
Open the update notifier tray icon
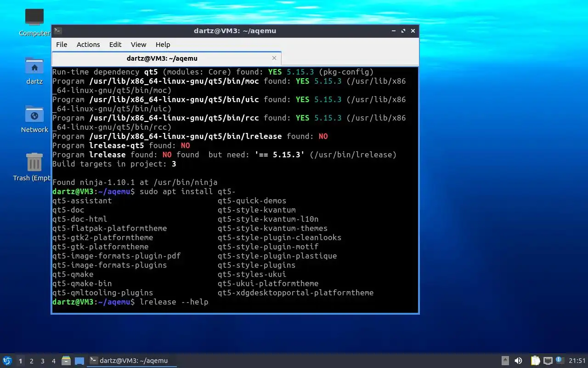coord(560,360)
